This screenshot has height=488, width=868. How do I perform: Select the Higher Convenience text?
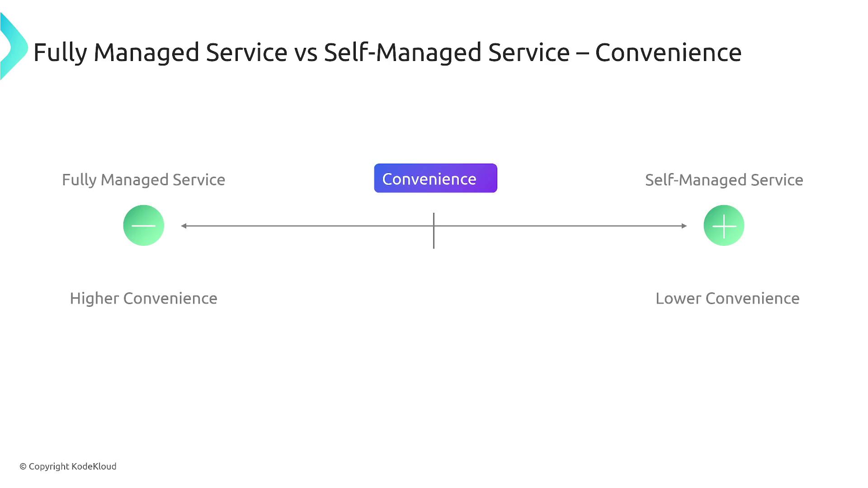pyautogui.click(x=143, y=299)
